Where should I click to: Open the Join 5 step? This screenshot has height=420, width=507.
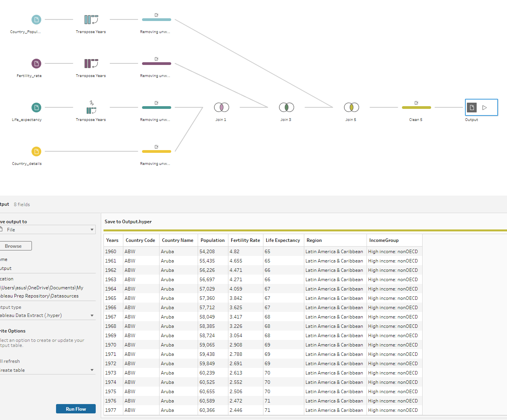(351, 107)
